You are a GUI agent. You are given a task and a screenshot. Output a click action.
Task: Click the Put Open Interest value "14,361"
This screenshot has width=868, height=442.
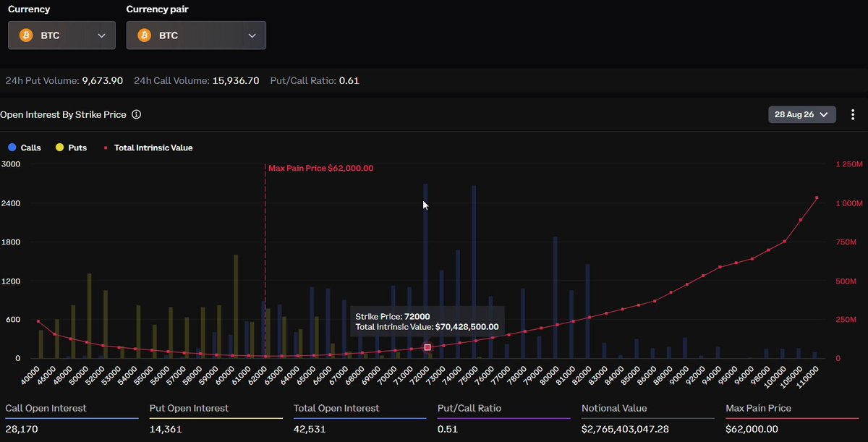[x=166, y=429]
